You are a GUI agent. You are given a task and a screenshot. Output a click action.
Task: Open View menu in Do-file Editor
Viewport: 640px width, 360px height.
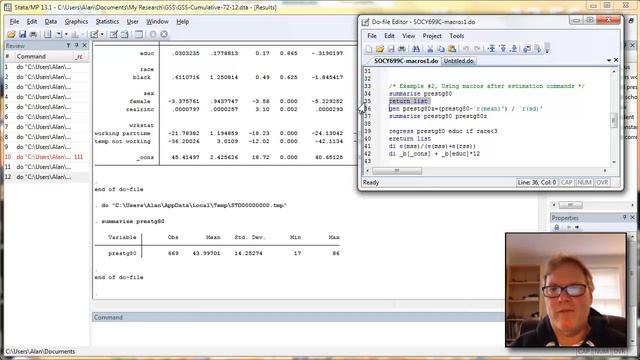pos(409,36)
